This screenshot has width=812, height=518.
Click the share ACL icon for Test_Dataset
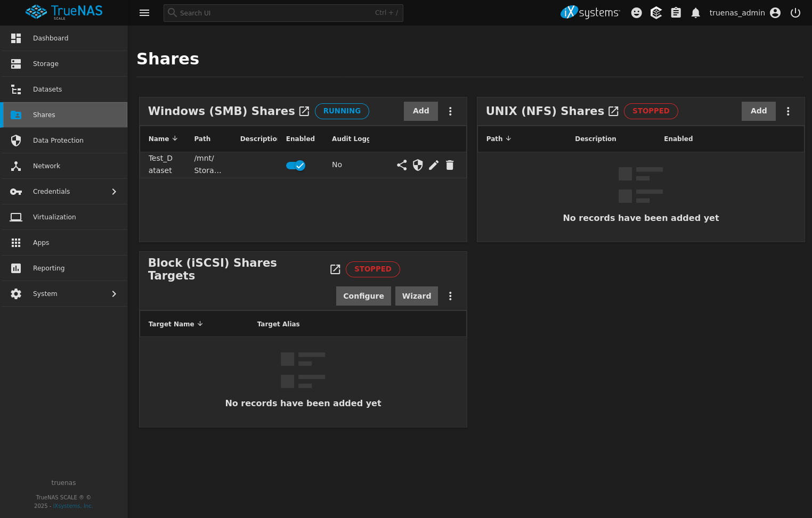(x=402, y=165)
